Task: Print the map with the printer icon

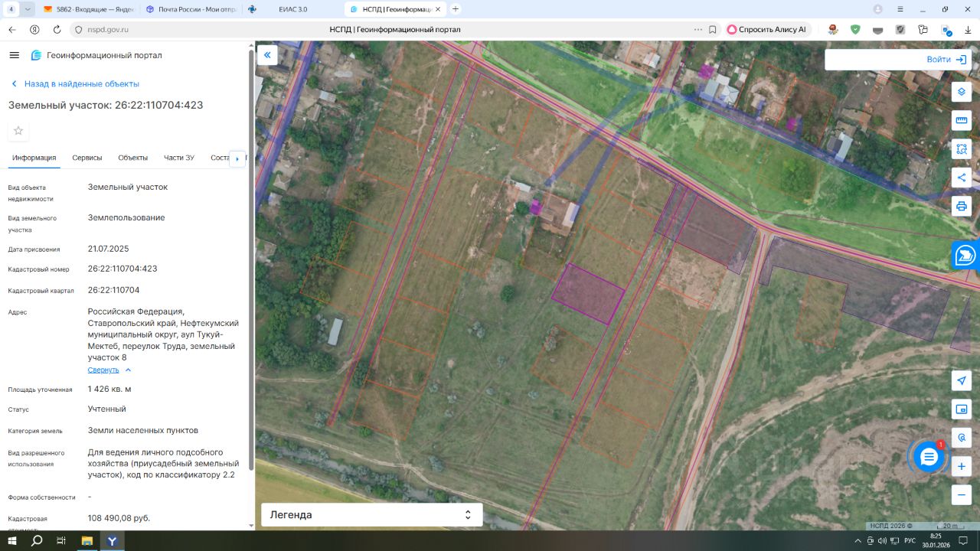Action: (962, 206)
